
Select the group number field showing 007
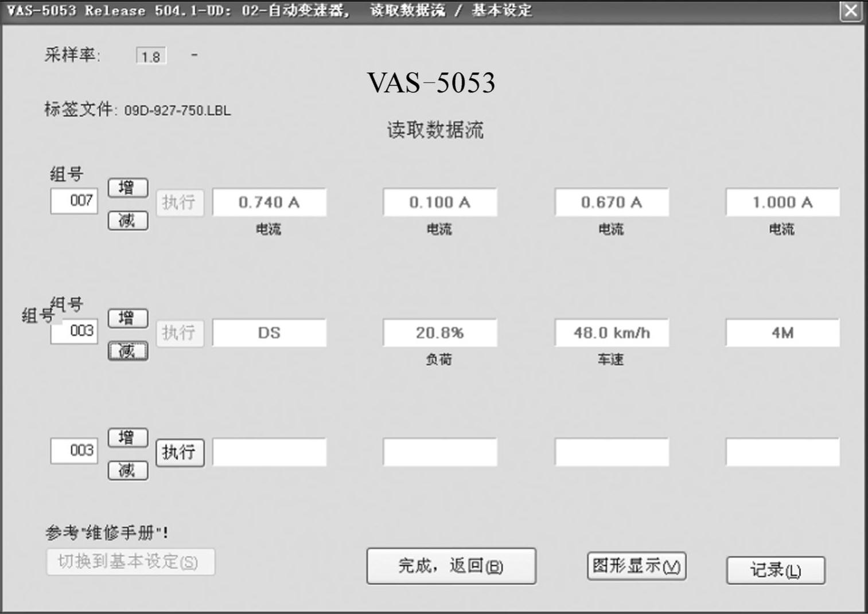click(74, 201)
